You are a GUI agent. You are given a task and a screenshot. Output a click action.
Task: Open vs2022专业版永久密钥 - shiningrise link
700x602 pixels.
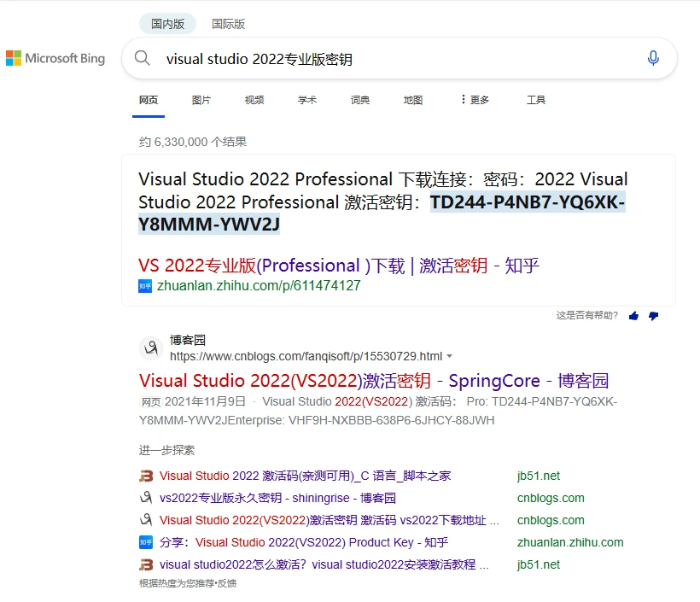point(277,498)
